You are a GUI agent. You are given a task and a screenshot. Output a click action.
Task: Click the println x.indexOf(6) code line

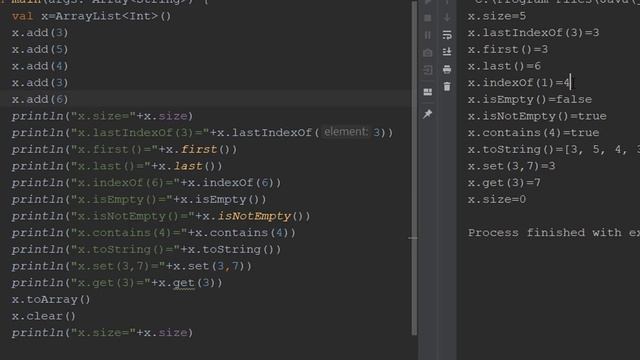[146, 183]
